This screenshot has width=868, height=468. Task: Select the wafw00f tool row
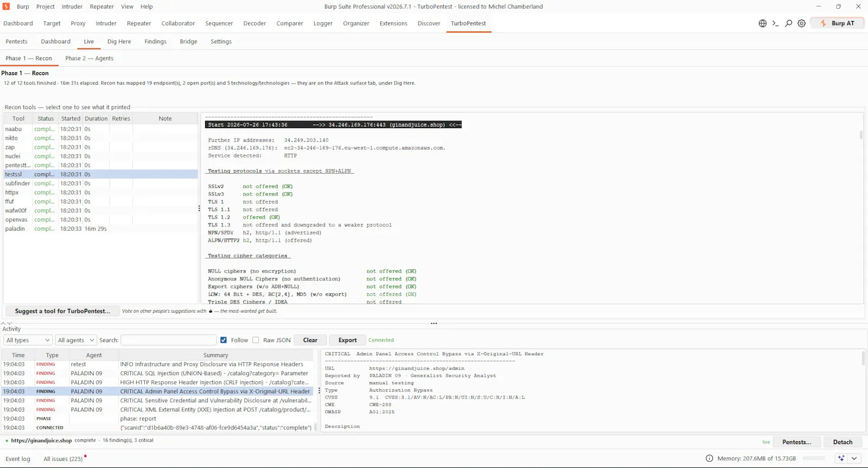pyautogui.click(x=100, y=211)
